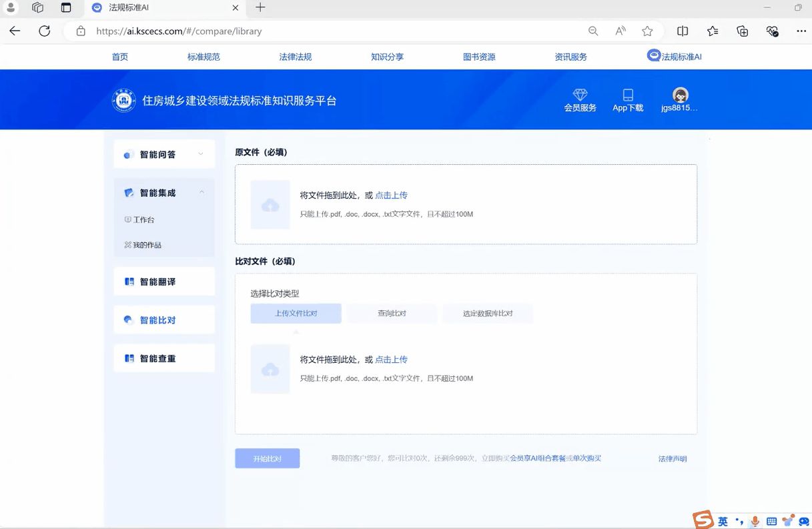Viewport: 812px width, 529px height.
Task: Open 法规标准AI in the navigation bar
Action: pyautogui.click(x=675, y=57)
